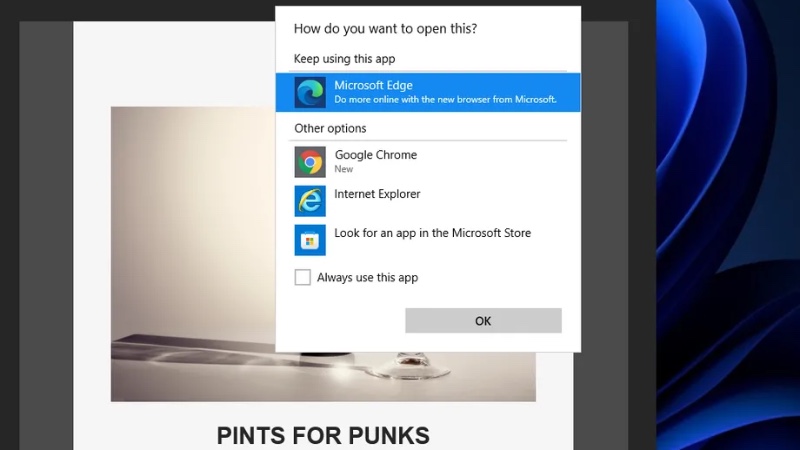Tick the Always use this app checkbox
This screenshot has width=800, height=450.
[x=302, y=277]
